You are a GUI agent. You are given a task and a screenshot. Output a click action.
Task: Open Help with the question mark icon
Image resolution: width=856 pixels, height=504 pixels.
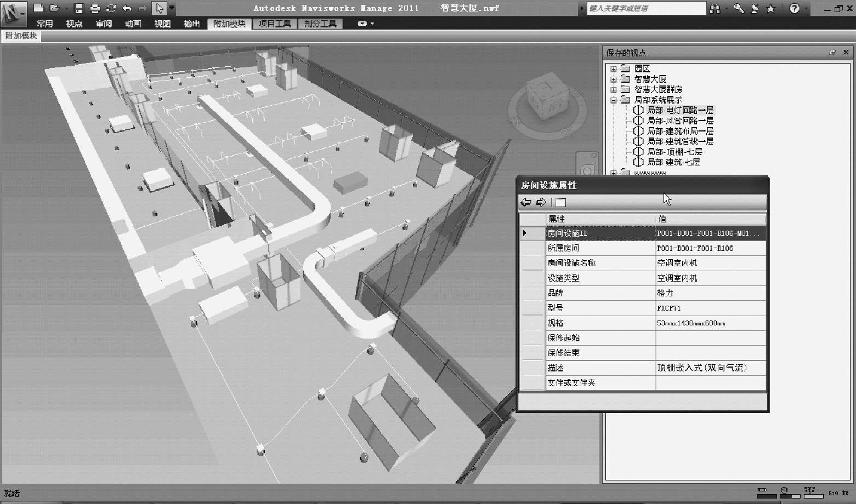pos(794,9)
